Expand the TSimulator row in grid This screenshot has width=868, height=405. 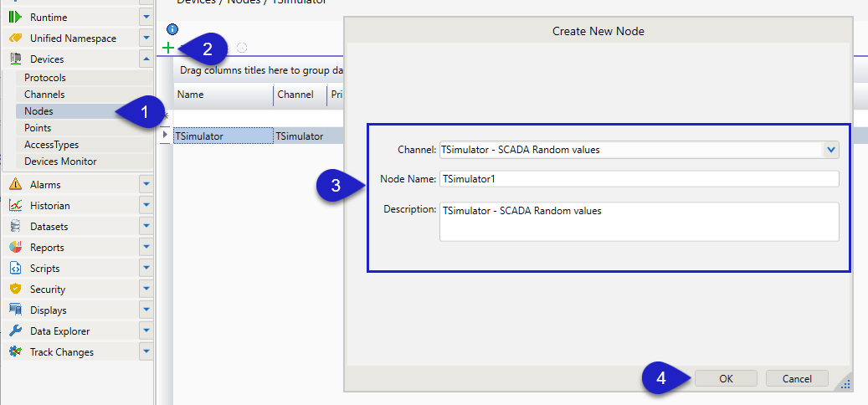pos(166,136)
